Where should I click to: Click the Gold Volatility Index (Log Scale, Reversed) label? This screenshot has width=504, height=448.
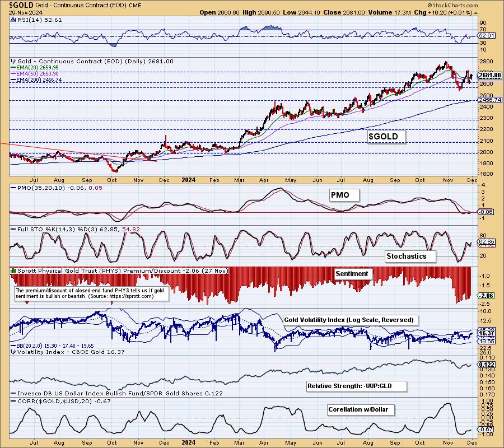(x=351, y=320)
